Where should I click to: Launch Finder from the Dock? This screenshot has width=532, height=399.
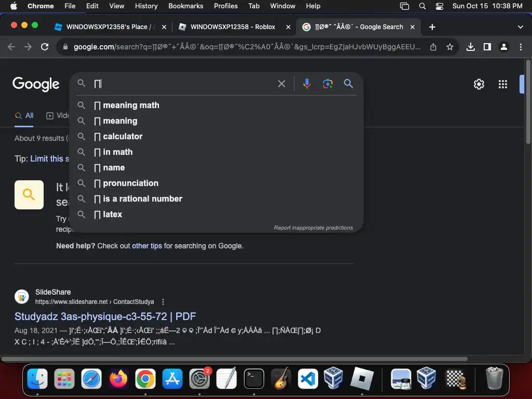pyautogui.click(x=37, y=378)
